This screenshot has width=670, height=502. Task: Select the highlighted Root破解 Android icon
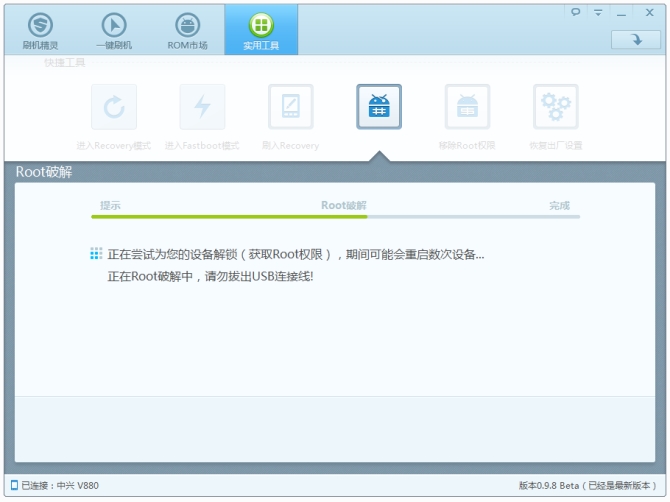[x=379, y=107]
